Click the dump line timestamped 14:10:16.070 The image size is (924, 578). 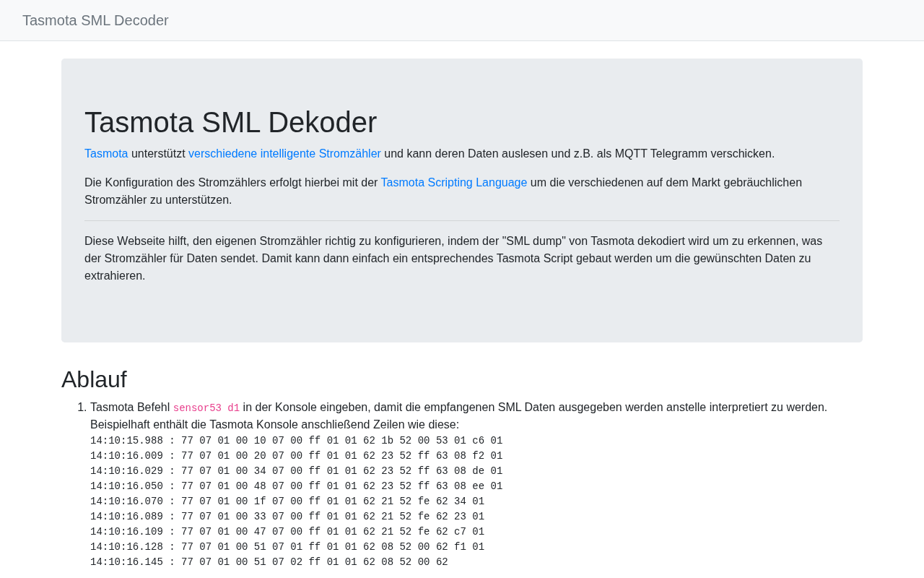[x=287, y=501]
